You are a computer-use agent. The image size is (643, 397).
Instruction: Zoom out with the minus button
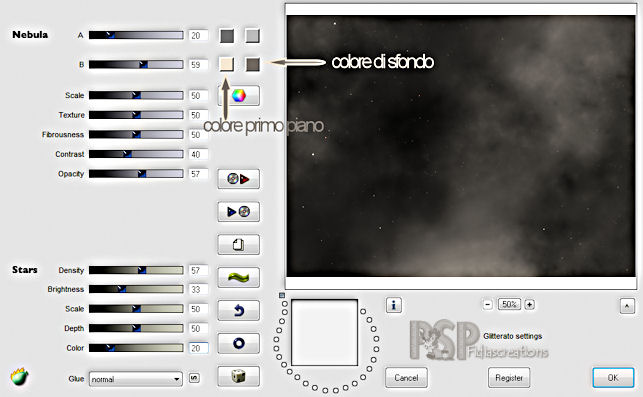(x=488, y=304)
